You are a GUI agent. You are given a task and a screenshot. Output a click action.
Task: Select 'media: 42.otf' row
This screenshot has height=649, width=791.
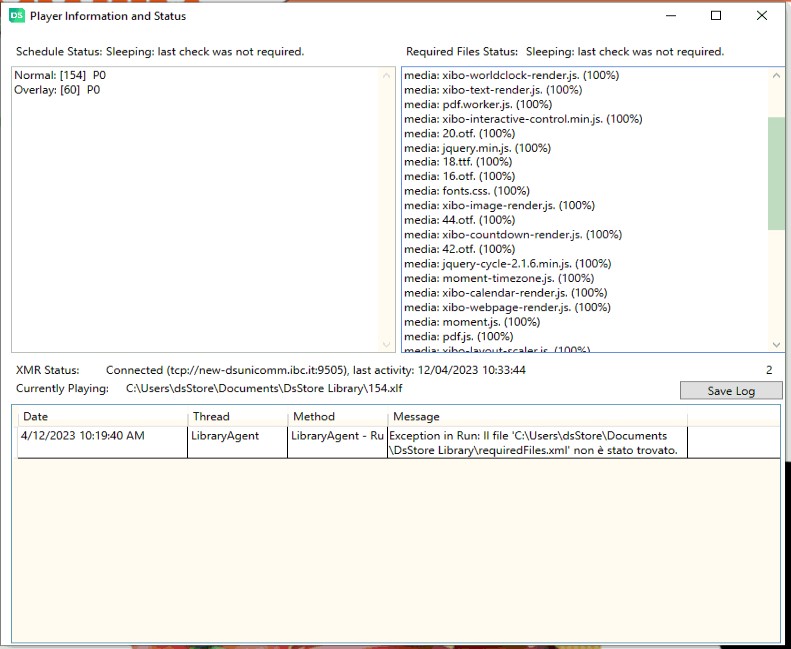[460, 250]
